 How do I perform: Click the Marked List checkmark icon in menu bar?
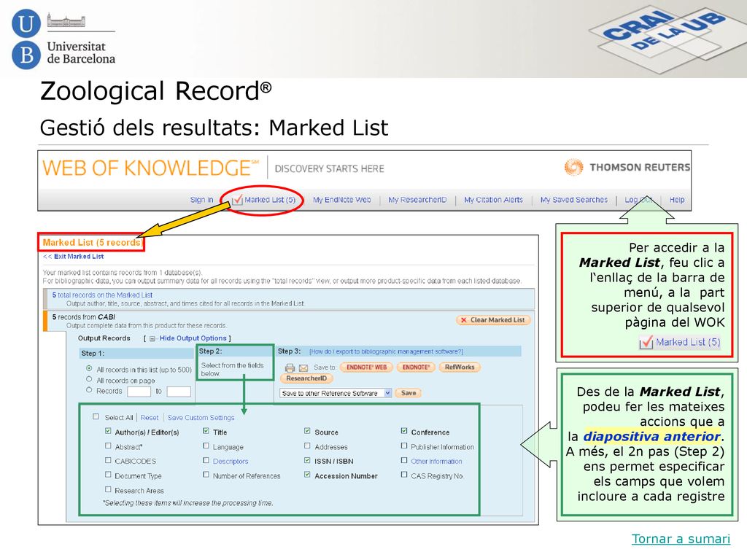pyautogui.click(x=237, y=200)
